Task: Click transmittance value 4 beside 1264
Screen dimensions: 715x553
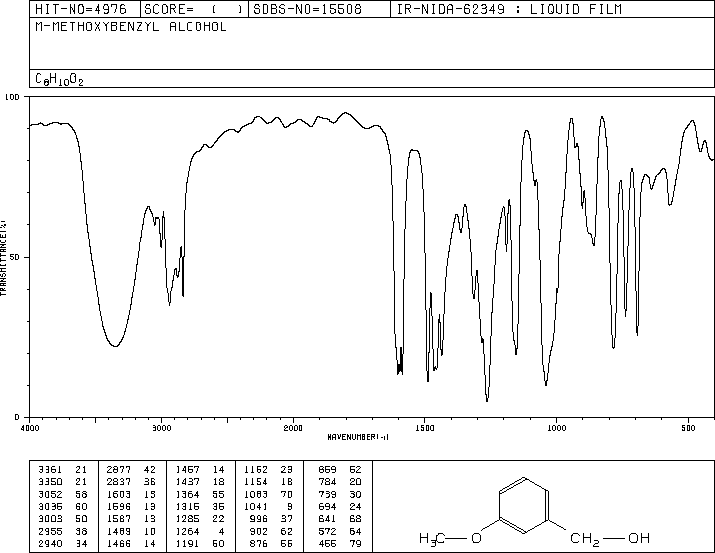Action: click(221, 531)
